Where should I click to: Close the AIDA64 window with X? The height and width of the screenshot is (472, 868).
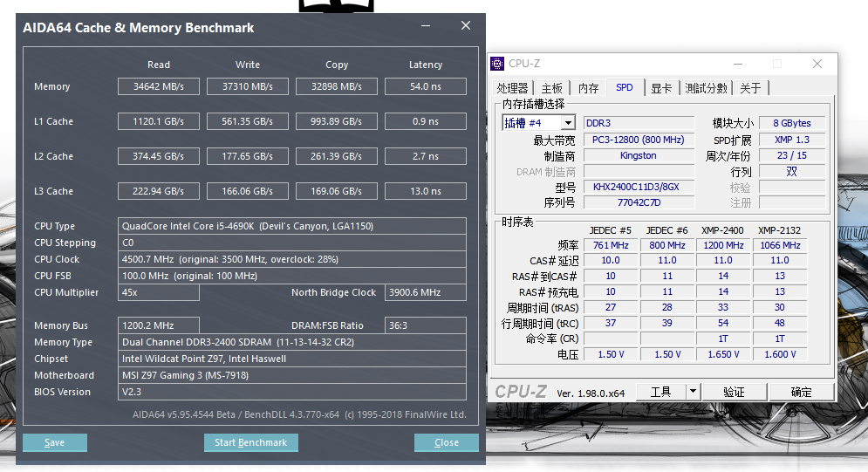(x=466, y=25)
